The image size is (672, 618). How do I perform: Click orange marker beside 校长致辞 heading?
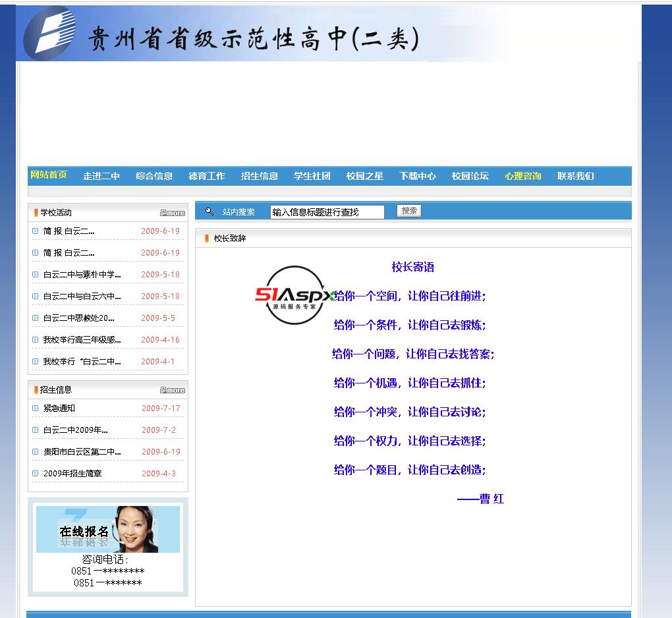(207, 239)
